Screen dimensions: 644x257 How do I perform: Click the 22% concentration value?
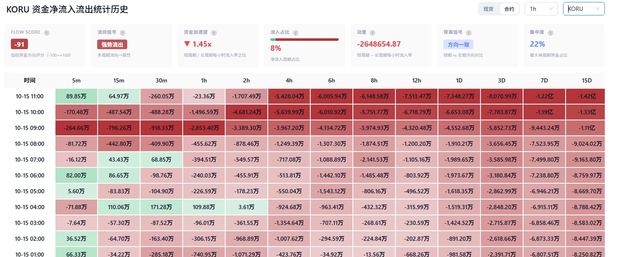point(537,44)
